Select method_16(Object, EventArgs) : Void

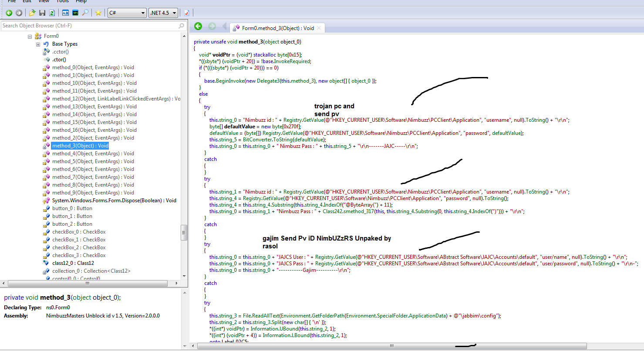94,130
